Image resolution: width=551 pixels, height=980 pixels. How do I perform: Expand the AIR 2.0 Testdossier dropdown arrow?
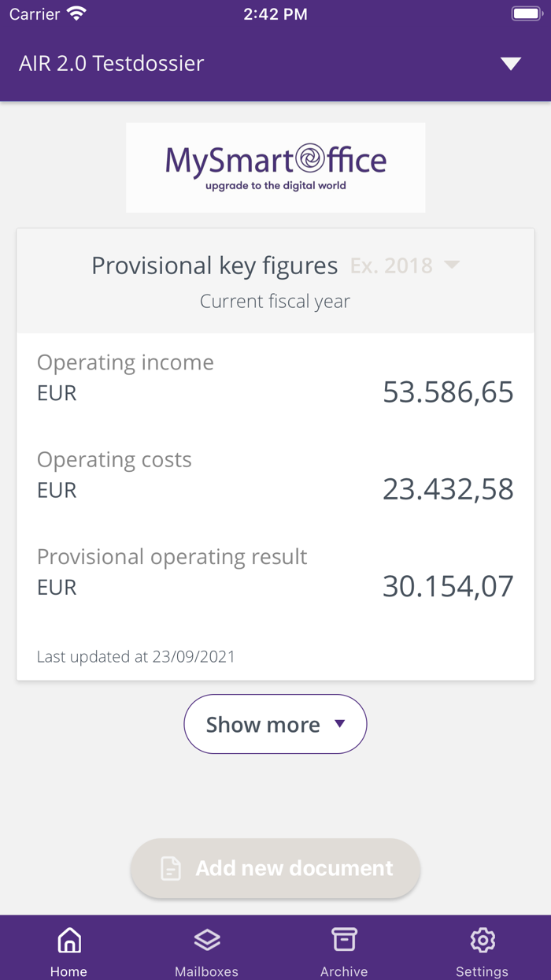click(x=511, y=64)
